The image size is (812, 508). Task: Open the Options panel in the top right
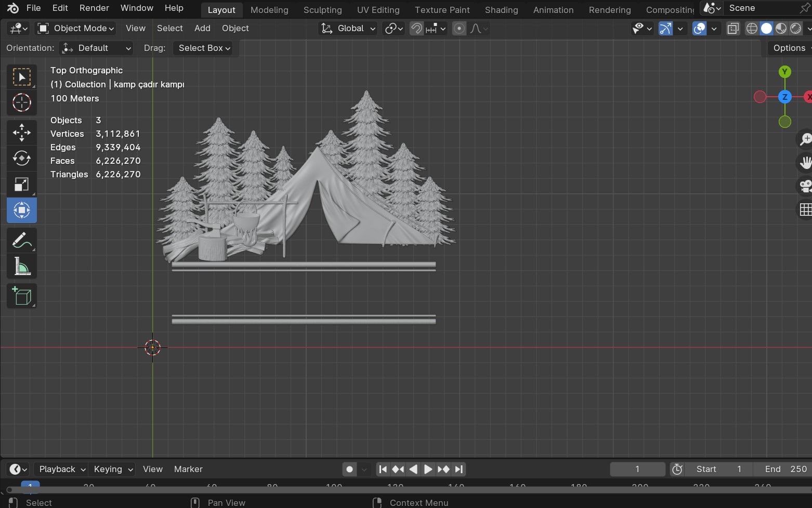coord(789,48)
